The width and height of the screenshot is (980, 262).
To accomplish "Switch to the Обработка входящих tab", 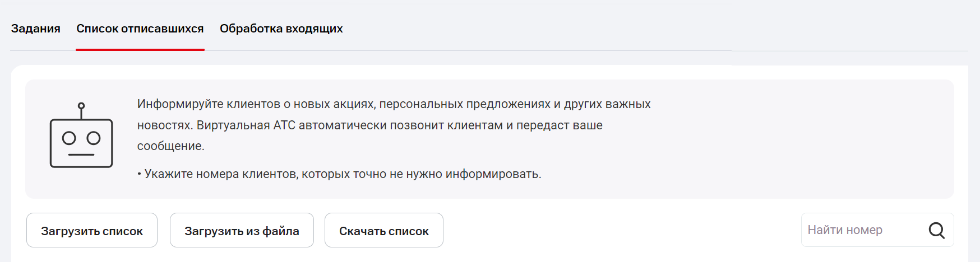I will click(281, 29).
